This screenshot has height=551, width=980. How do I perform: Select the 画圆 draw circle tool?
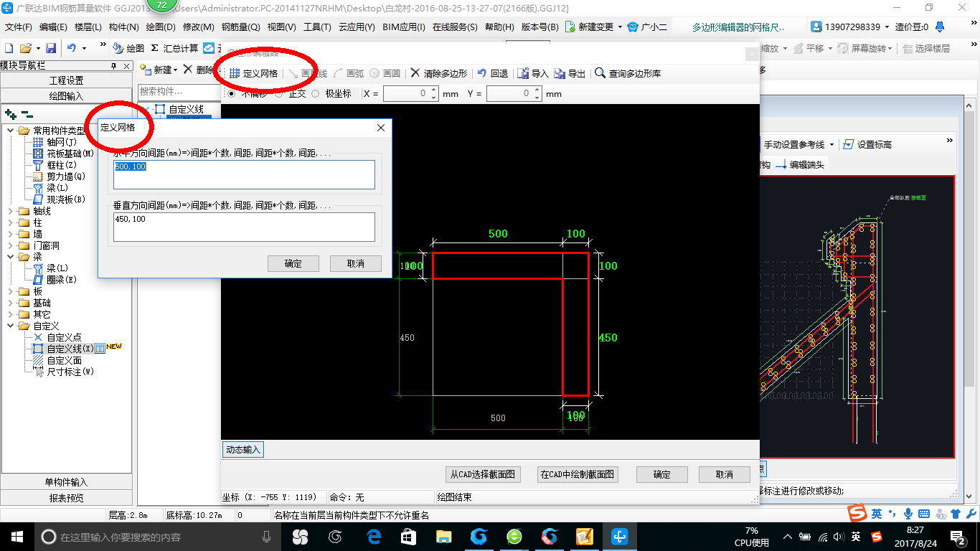[x=385, y=73]
